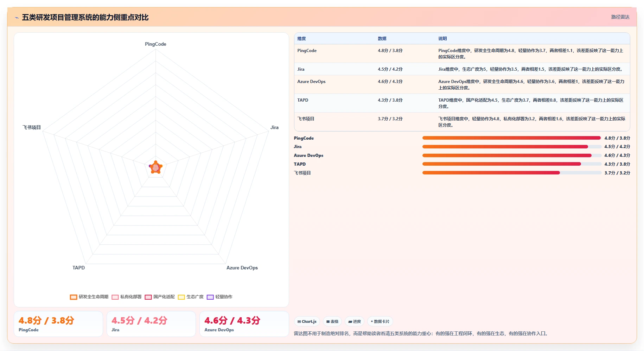
Task: Click the 4.3分 / 3.8分 table cell for TAPD
Action: point(390,100)
